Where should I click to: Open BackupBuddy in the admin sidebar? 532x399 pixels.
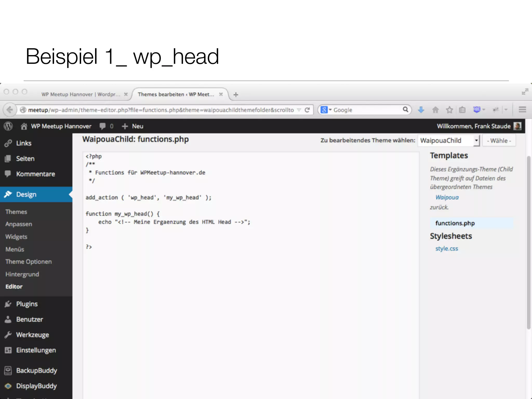[x=36, y=370]
